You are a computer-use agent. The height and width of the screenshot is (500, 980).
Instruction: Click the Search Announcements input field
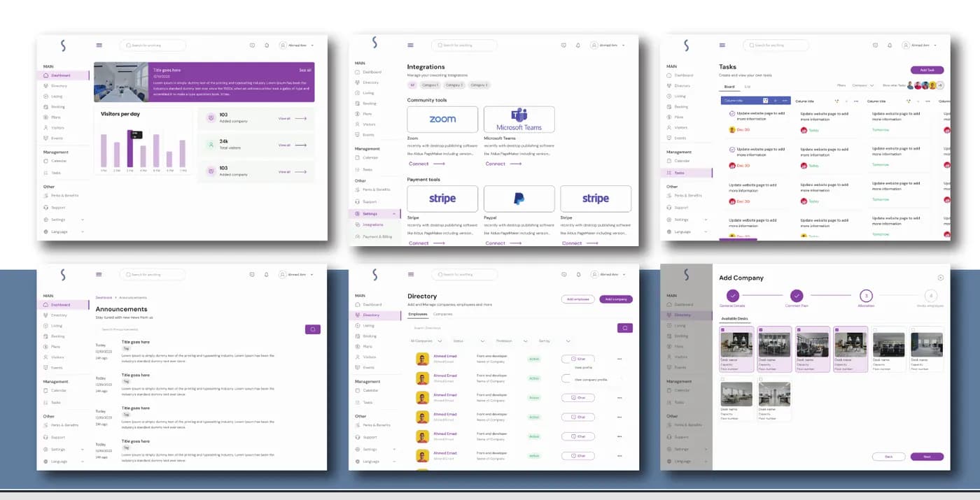tap(199, 329)
